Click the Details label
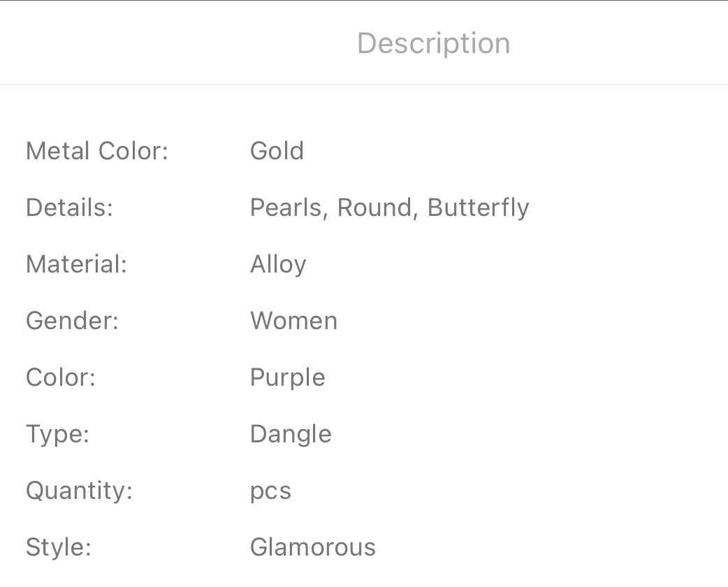This screenshot has width=728, height=587. click(69, 208)
